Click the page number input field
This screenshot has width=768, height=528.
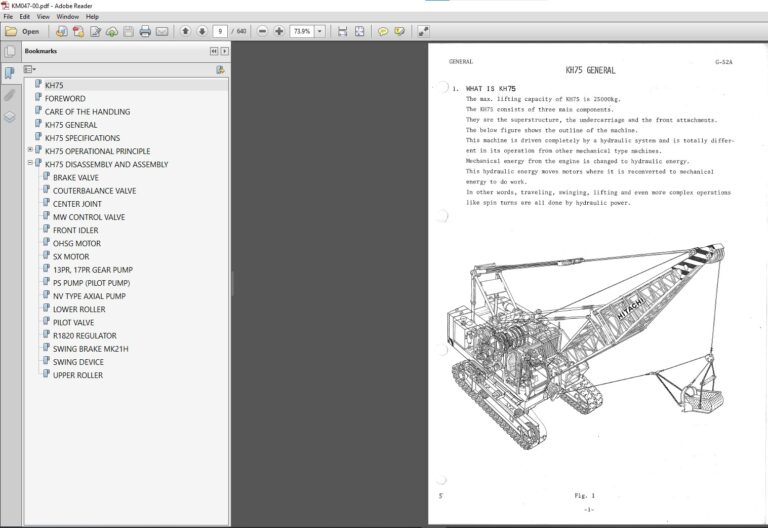(x=219, y=31)
